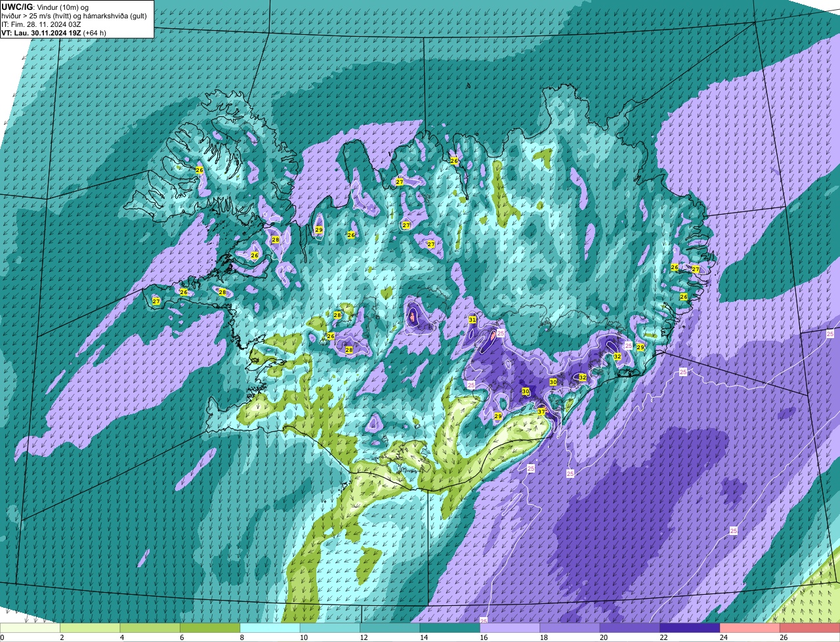Click the colour-bar tick label 0
Image resolution: width=840 pixels, height=642 pixels.
2,637
